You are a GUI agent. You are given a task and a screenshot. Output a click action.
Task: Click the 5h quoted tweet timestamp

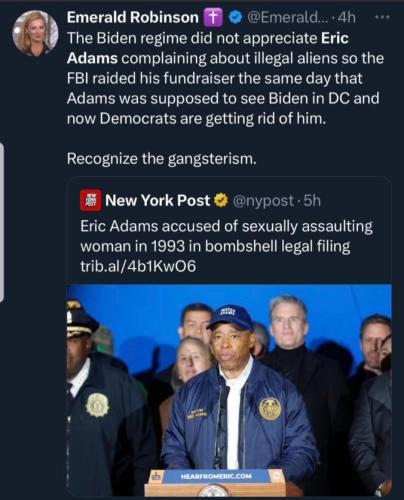coord(312,201)
